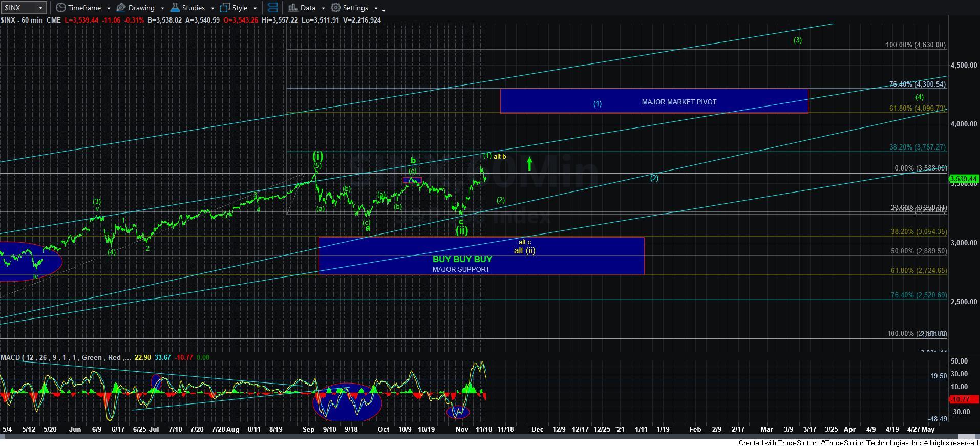980x447 pixels.
Task: Expand the Style dropdown arrow
Action: pos(255,8)
